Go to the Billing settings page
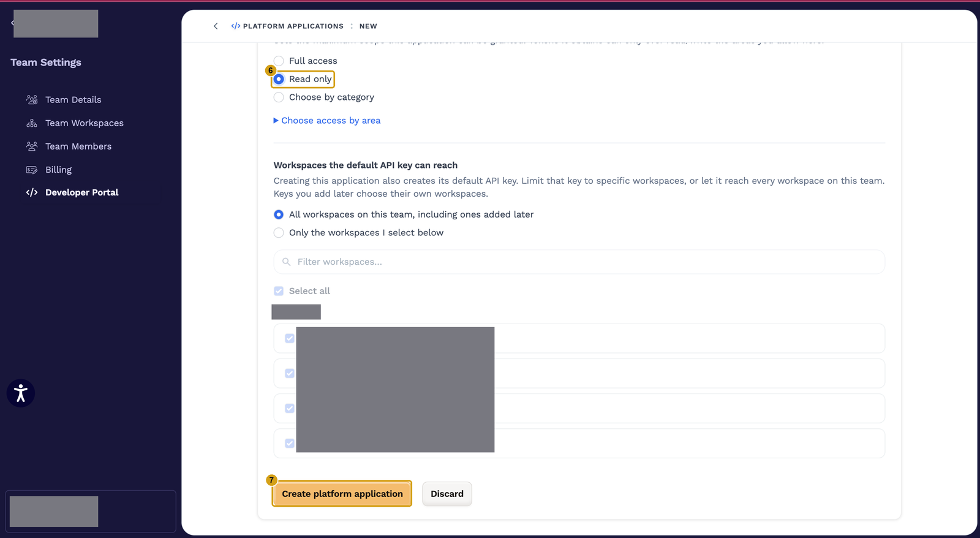 (x=58, y=170)
